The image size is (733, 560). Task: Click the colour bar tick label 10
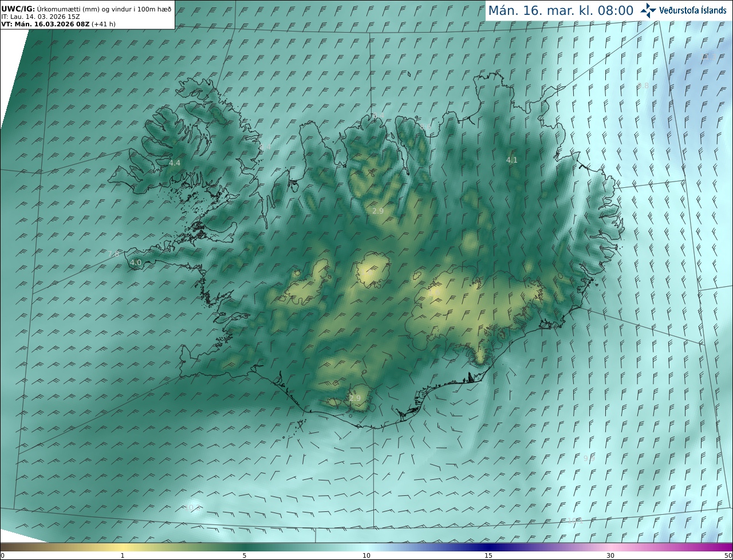click(366, 555)
